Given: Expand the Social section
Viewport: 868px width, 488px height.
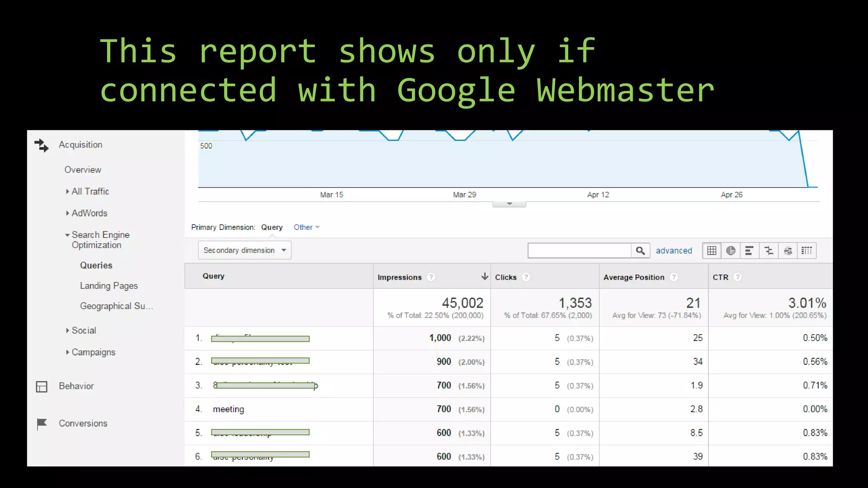Looking at the screenshot, I should [x=67, y=330].
